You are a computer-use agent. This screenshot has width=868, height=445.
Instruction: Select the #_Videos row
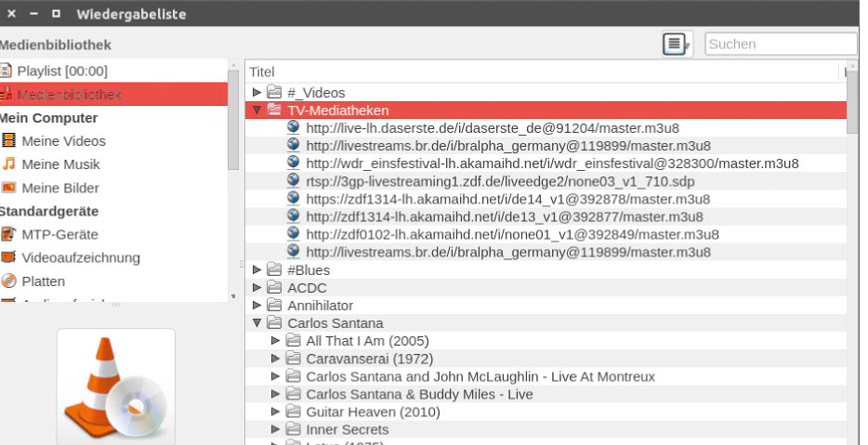pos(546,92)
